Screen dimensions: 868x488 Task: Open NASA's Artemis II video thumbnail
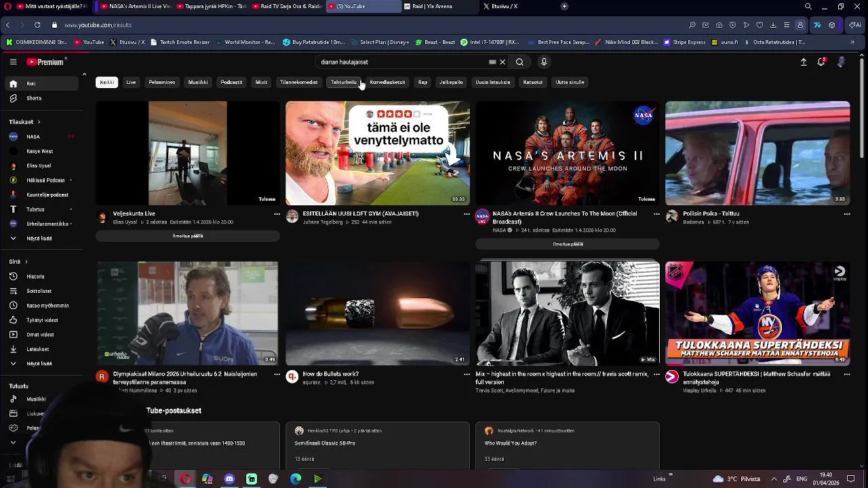568,153
